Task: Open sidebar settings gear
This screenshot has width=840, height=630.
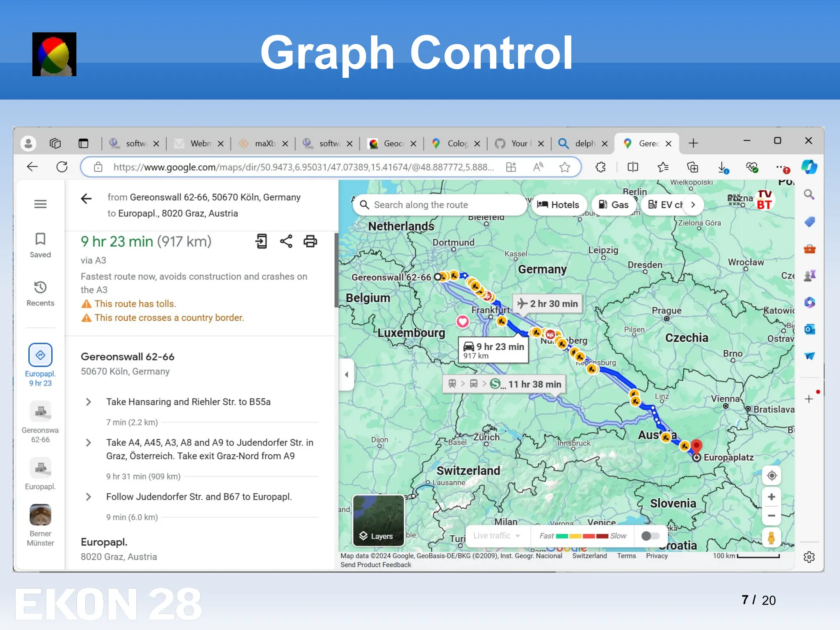Action: click(809, 557)
